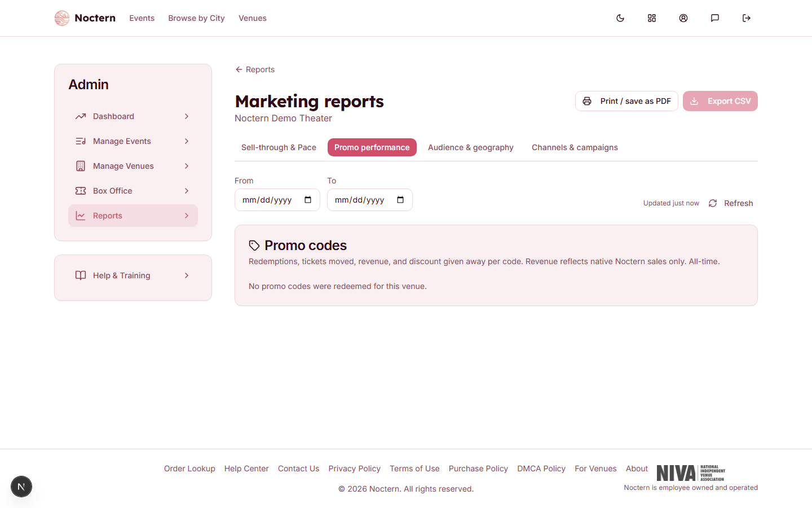Viewport: 812px width, 508px height.
Task: Click "No promo codes were redeemed" message
Action: coord(338,286)
